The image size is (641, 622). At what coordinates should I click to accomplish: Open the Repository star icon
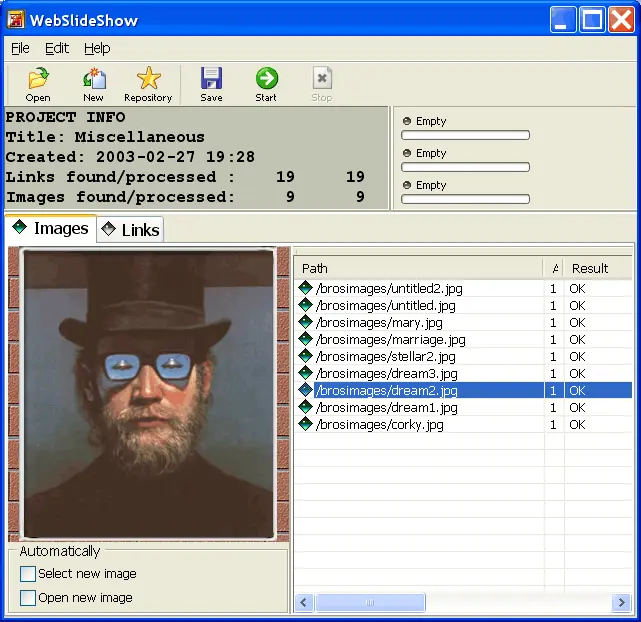[x=148, y=79]
